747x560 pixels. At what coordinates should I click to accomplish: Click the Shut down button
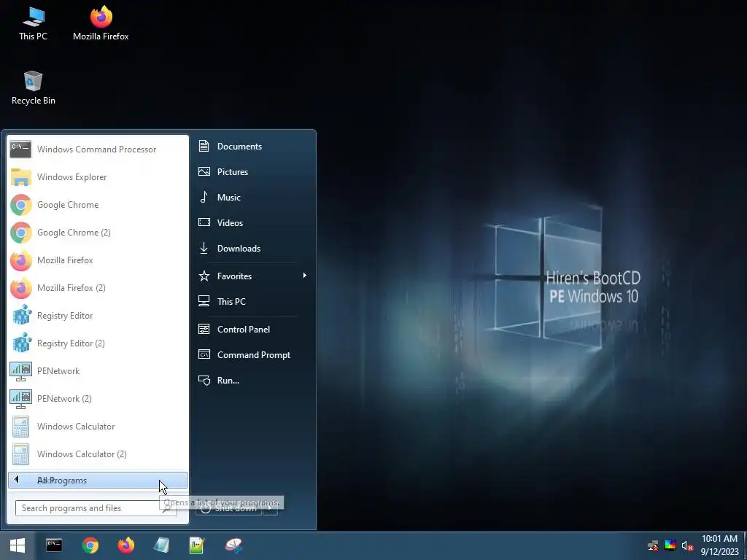click(229, 507)
